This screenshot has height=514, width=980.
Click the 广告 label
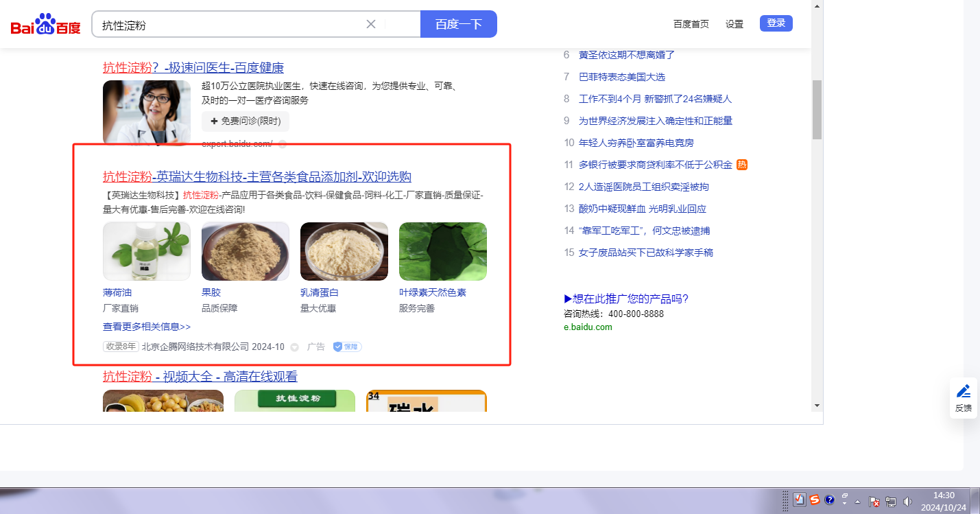[316, 347]
